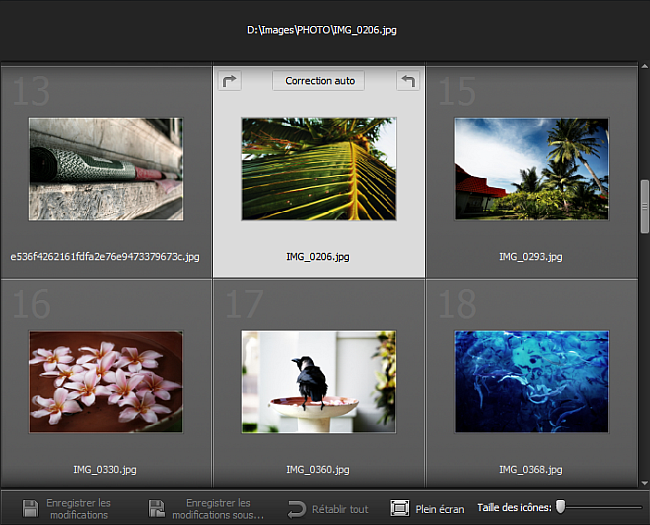Click the Plein écran label

(x=440, y=509)
